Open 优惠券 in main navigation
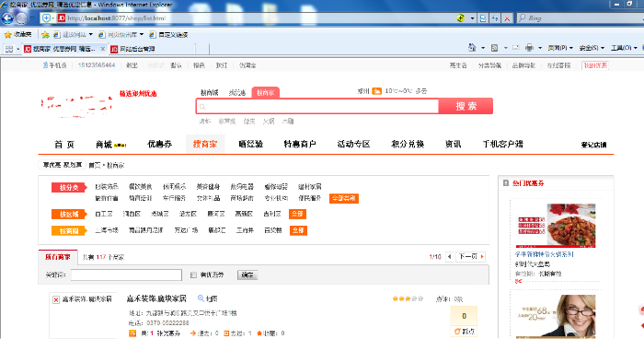 coord(159,144)
